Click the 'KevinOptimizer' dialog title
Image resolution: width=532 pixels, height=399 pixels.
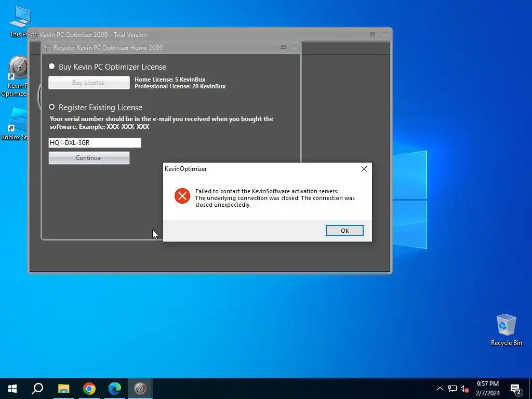pos(185,169)
